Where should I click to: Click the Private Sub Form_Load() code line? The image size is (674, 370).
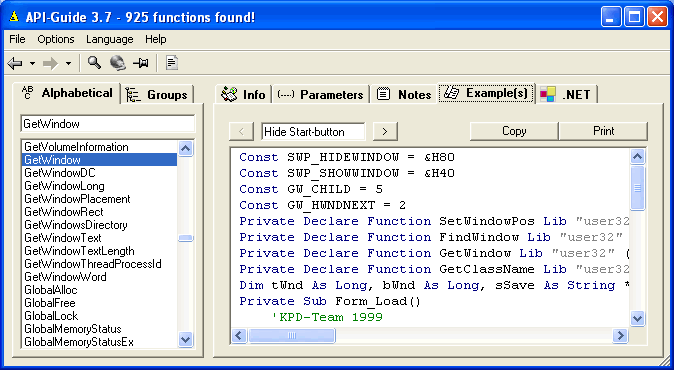click(330, 301)
